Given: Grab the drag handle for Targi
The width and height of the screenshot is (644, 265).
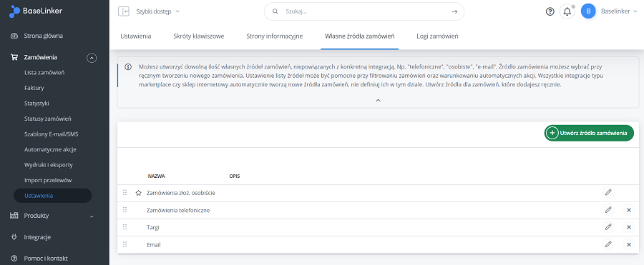Looking at the screenshot, I should click(125, 227).
